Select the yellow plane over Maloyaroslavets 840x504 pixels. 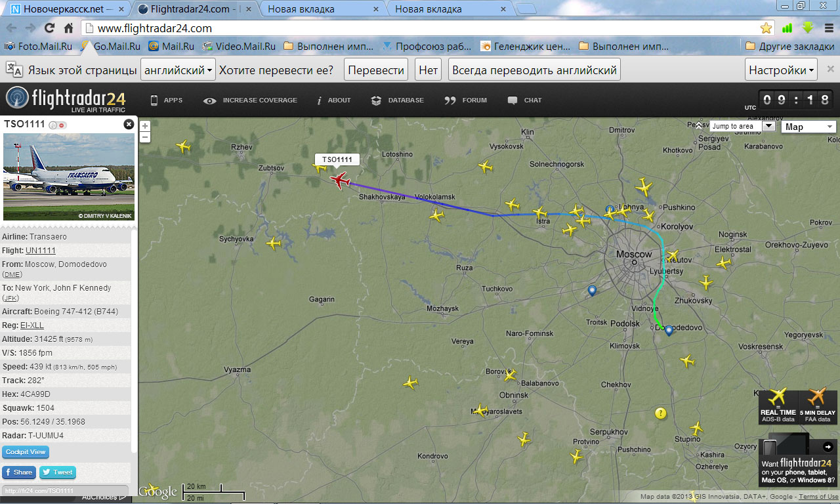click(x=480, y=411)
